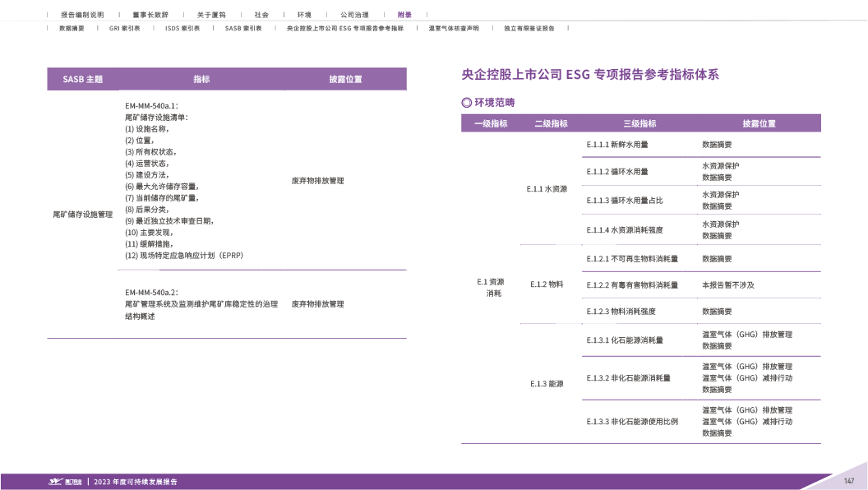Click the highlighted 附录 tab

point(404,15)
